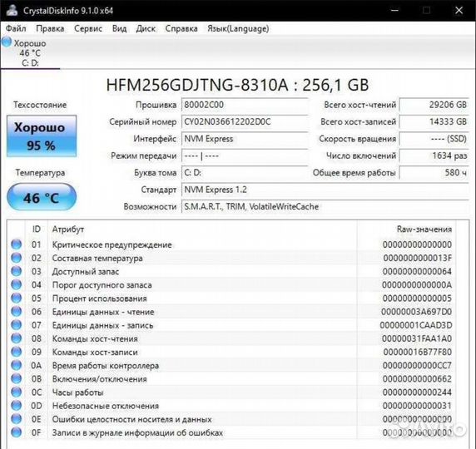Open the Диск menu
Screen dimensions: 476x449
[146, 28]
